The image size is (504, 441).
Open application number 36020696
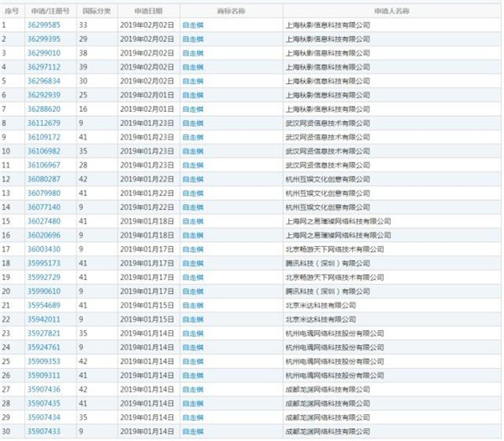(44, 235)
